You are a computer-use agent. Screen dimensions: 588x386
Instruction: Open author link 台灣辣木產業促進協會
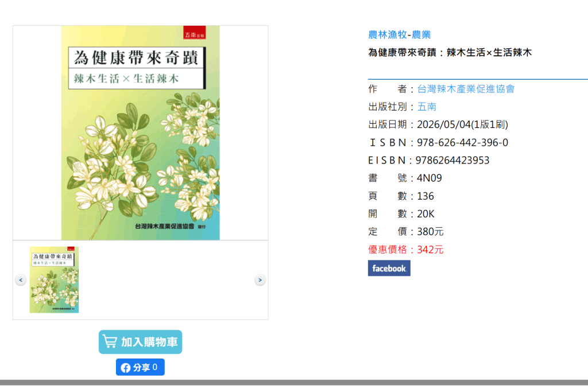(466, 89)
